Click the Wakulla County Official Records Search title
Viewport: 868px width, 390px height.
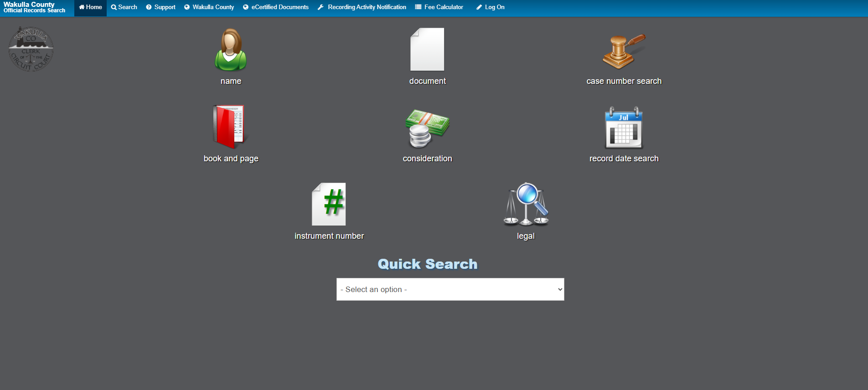coord(34,7)
